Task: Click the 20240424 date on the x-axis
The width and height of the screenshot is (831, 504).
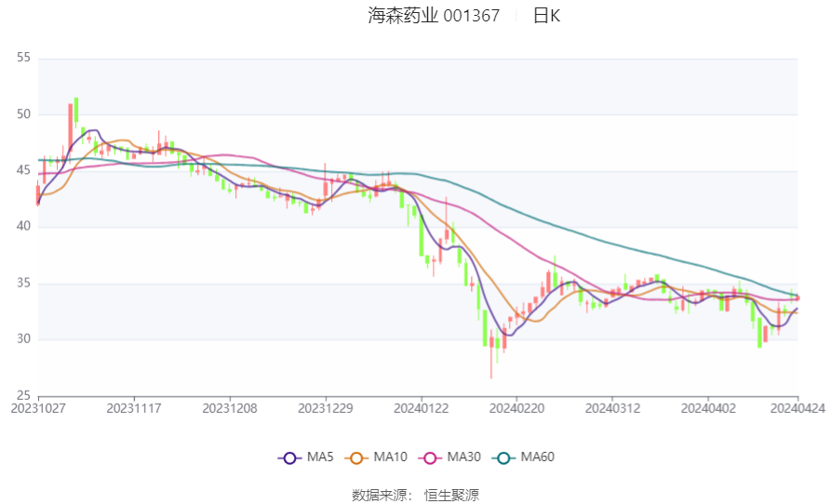Action: pos(797,407)
